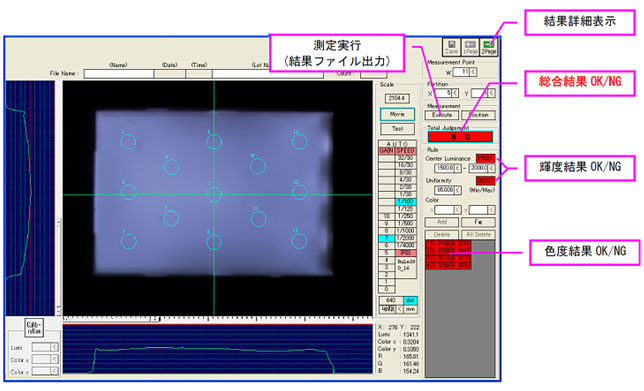Select color result row 4
This screenshot has width=644, height=391.
click(448, 266)
